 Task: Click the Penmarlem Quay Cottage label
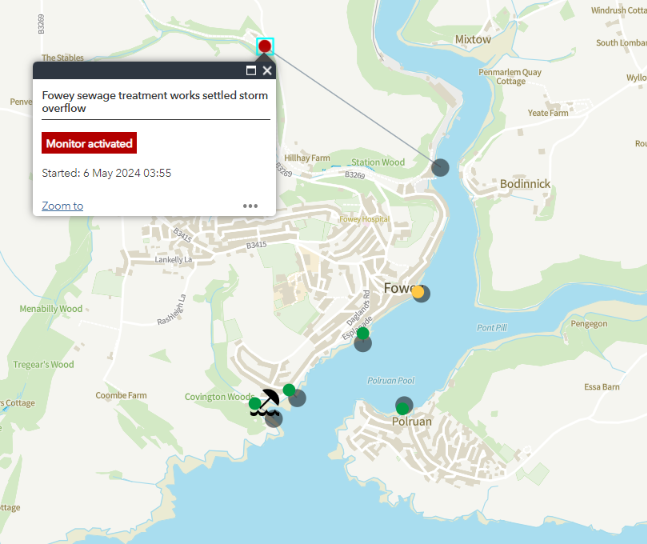(510, 76)
